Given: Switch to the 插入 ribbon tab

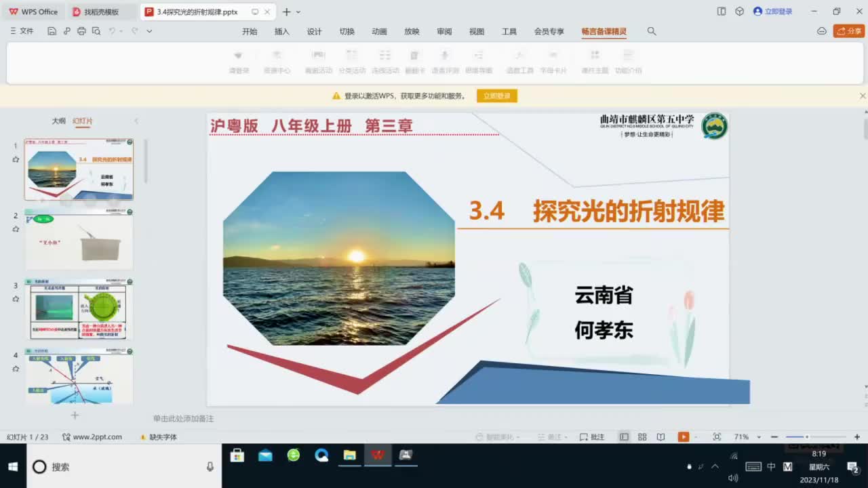Looking at the screenshot, I should pos(282,32).
